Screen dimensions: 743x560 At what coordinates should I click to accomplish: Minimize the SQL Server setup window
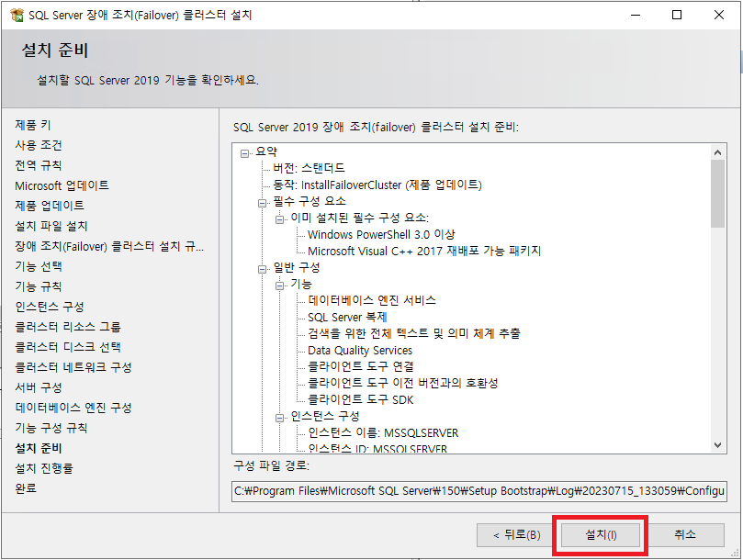coord(636,16)
